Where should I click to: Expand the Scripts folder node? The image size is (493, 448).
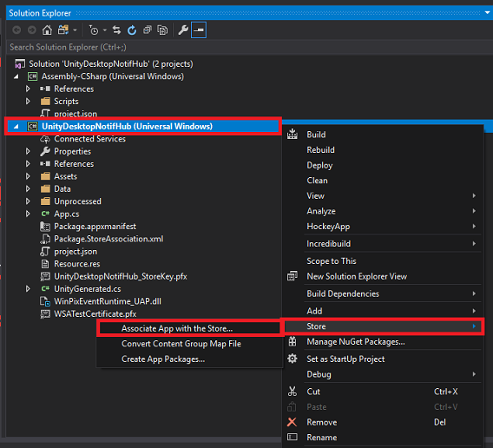click(x=28, y=102)
